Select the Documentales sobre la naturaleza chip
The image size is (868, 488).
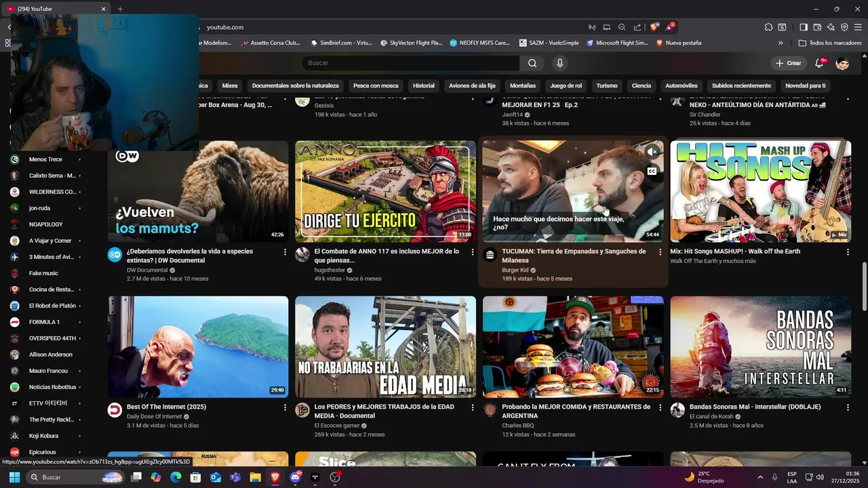(x=295, y=86)
